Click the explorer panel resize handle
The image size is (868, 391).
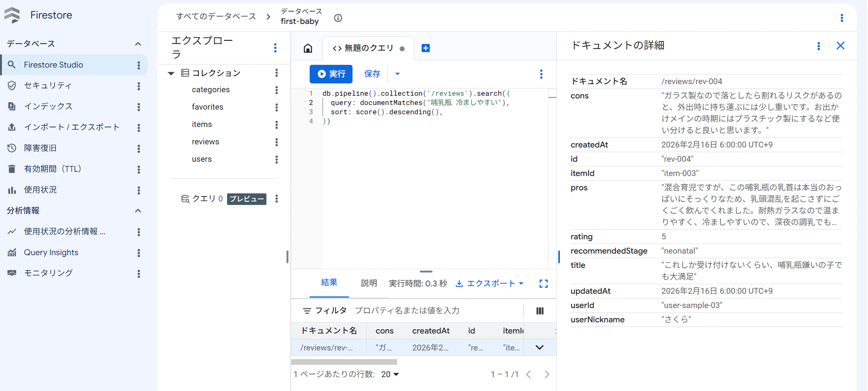tap(287, 257)
